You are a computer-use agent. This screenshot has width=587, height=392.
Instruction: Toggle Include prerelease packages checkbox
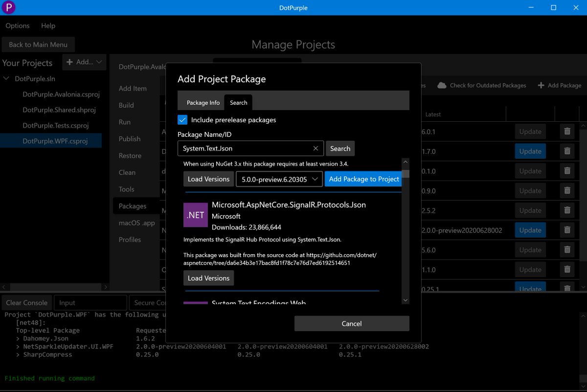pyautogui.click(x=182, y=120)
